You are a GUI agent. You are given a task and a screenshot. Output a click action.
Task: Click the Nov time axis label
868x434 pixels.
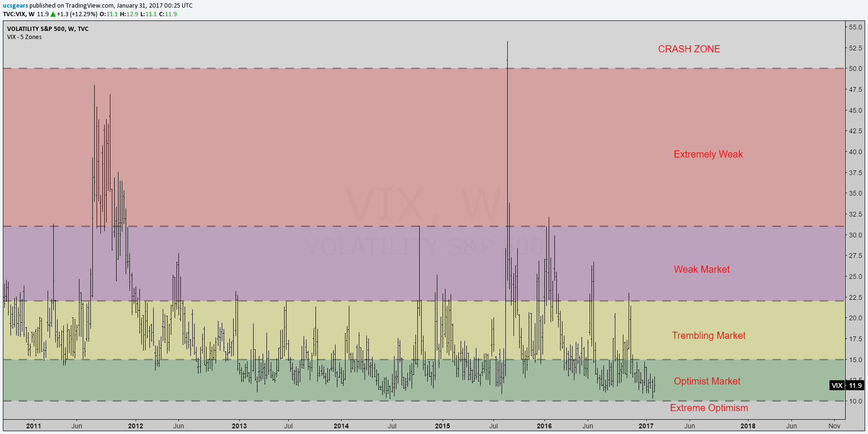(x=834, y=426)
